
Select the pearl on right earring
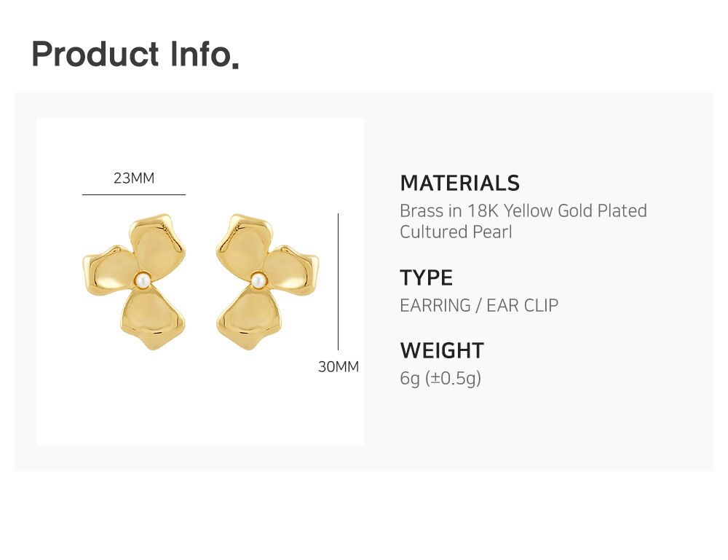coord(258,280)
